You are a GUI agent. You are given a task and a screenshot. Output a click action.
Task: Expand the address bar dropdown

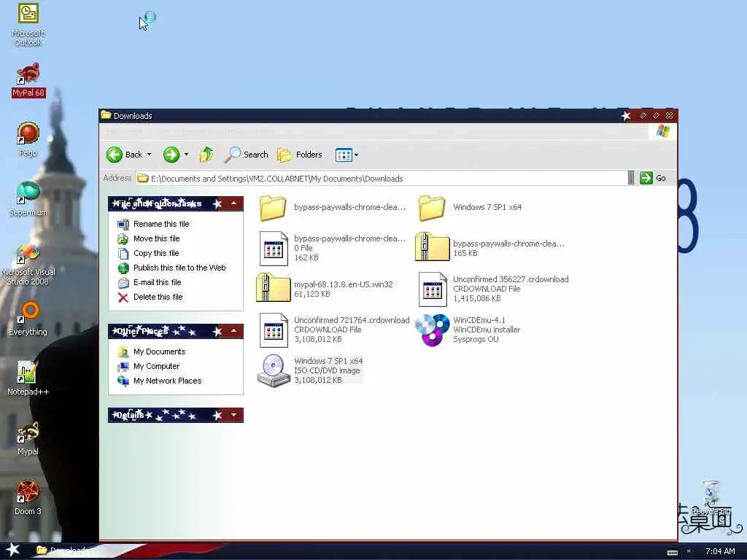(631, 178)
